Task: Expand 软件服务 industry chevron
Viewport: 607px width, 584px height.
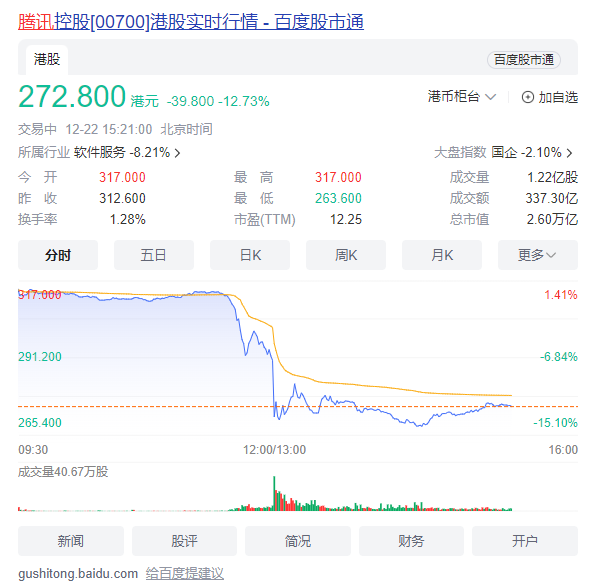Action: pos(177,153)
